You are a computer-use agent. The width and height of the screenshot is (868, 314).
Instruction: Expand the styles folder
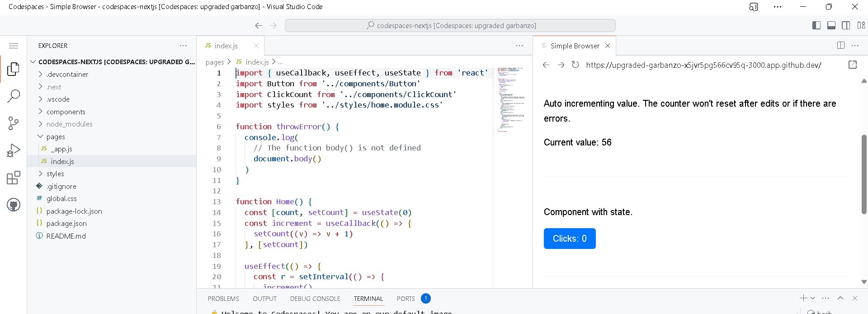pyautogui.click(x=55, y=174)
